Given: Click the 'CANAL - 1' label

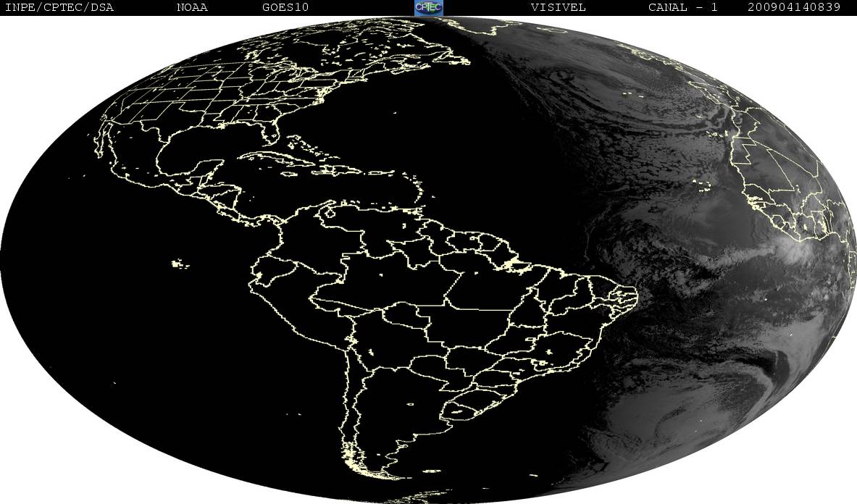Looking at the screenshot, I should pos(683,7).
